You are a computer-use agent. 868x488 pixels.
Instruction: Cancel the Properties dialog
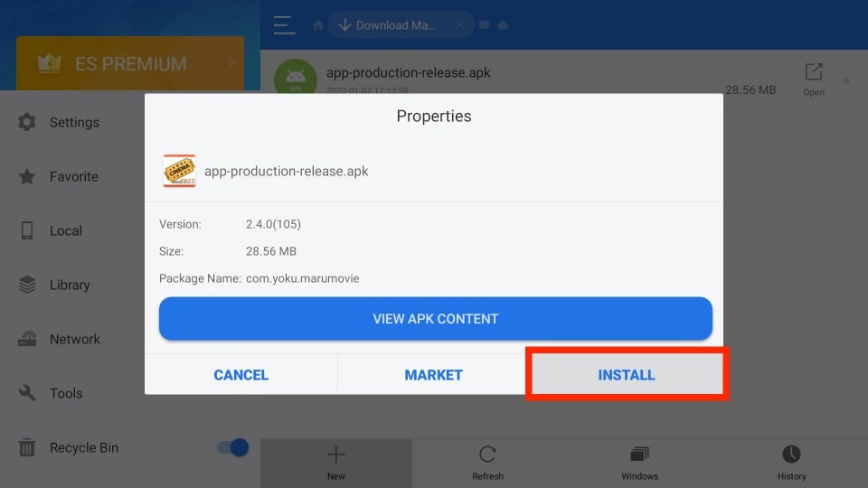[x=241, y=374]
